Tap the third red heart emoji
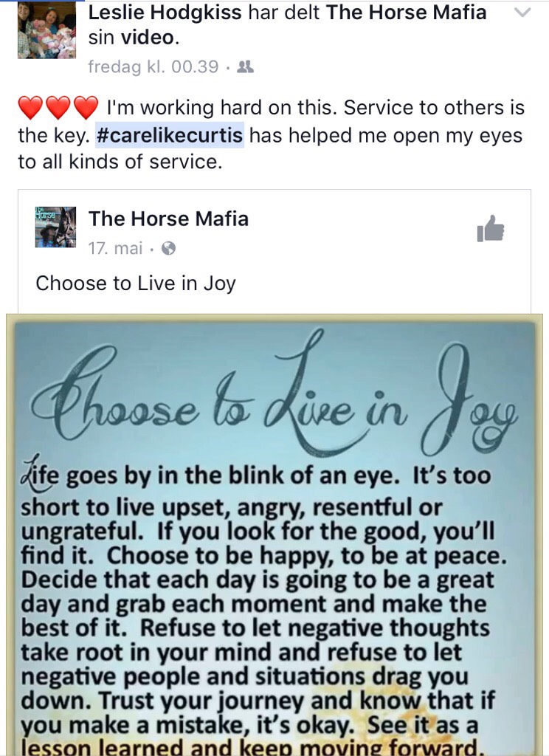The height and width of the screenshot is (756, 549). click(x=86, y=108)
